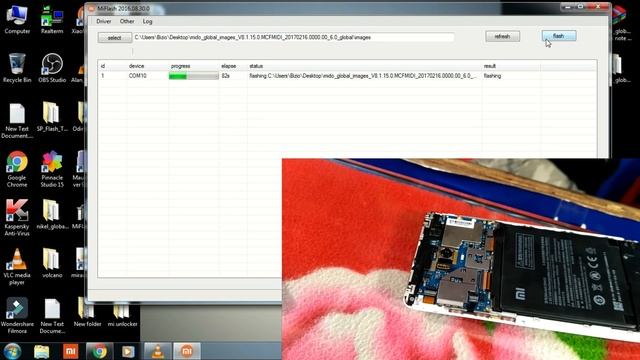Focus the ROM images path field
The image size is (640, 360).
pyautogui.click(x=293, y=37)
